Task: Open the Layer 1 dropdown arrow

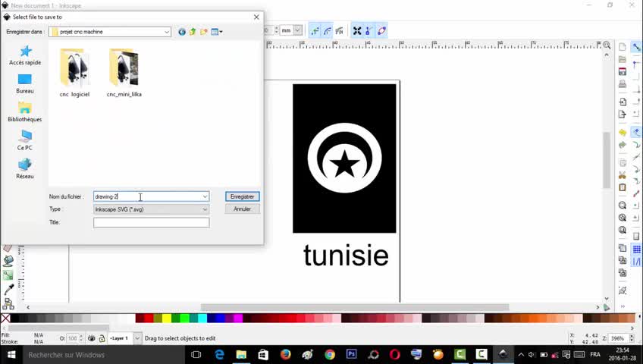Action: (x=137, y=338)
